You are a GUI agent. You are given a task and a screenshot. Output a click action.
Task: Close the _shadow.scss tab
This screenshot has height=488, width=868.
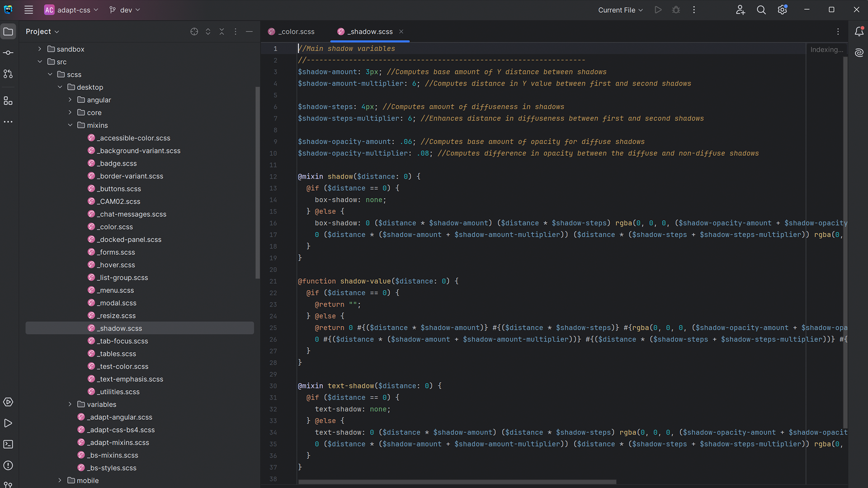coord(401,31)
